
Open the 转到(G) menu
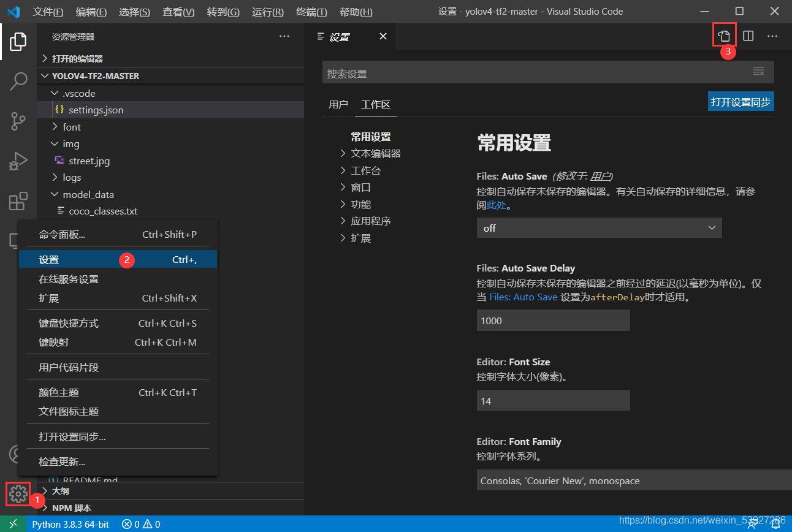coord(223,12)
